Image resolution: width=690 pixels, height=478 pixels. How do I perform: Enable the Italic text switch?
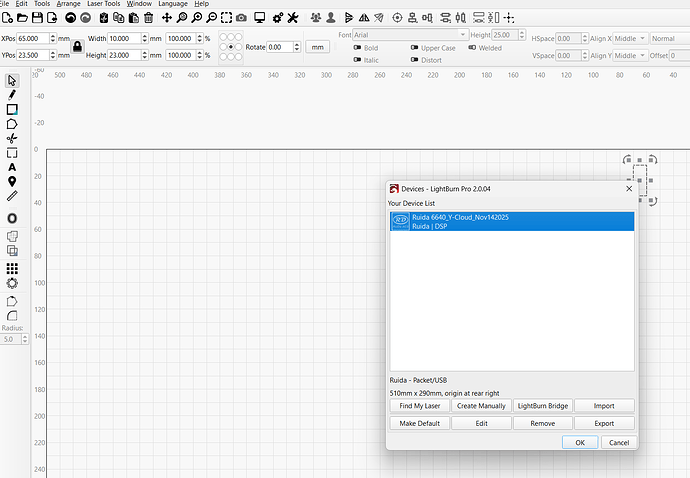click(358, 60)
